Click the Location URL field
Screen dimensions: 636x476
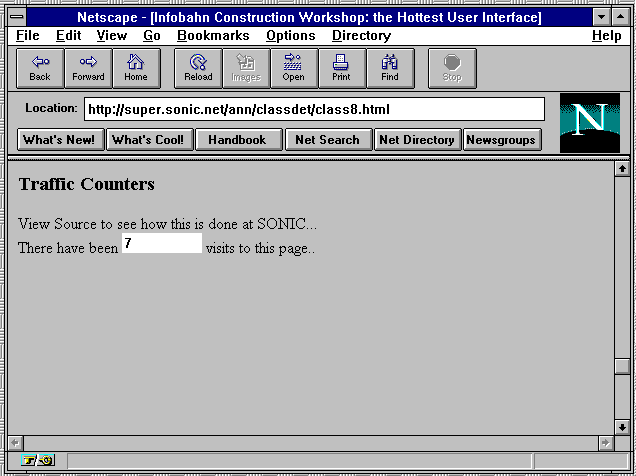click(x=313, y=109)
